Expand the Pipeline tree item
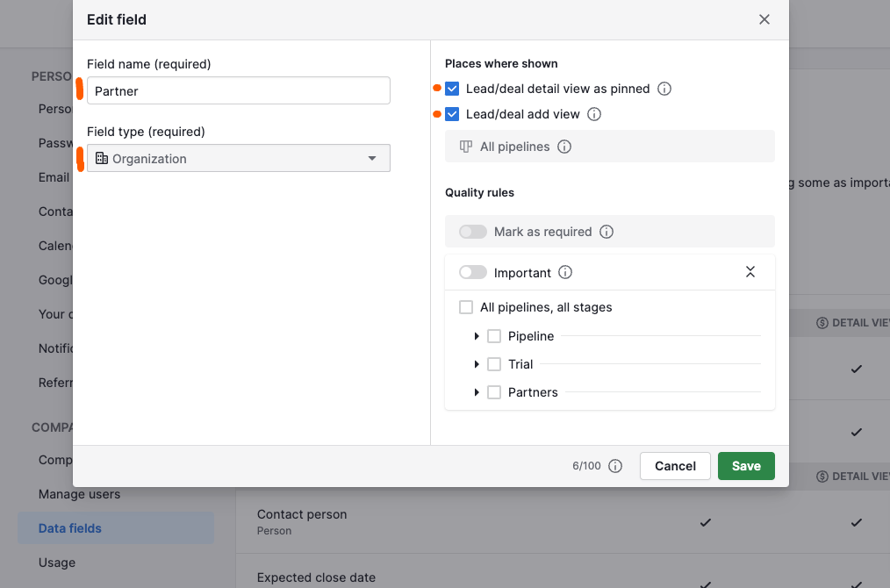890x588 pixels. (x=477, y=336)
